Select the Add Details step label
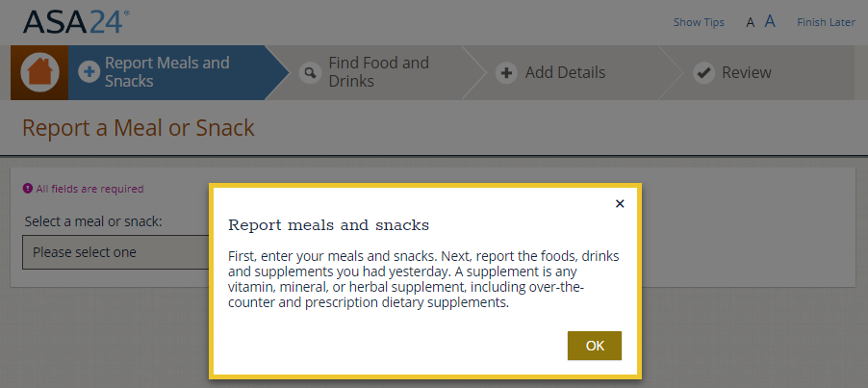 [x=565, y=72]
